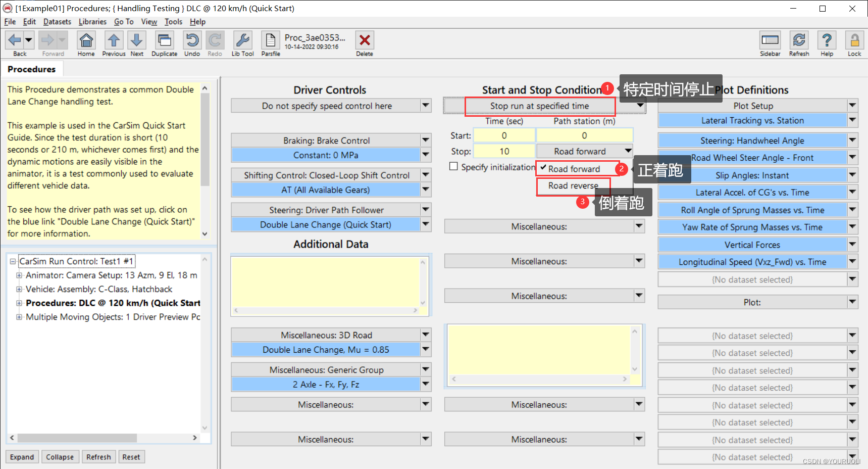This screenshot has width=868, height=469.
Task: Duplicate the current dataset
Action: click(x=164, y=40)
